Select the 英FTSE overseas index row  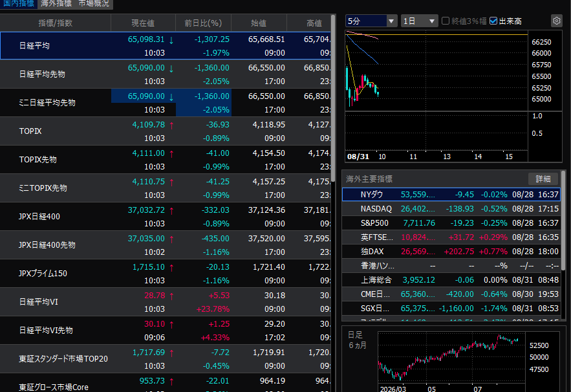(x=451, y=237)
